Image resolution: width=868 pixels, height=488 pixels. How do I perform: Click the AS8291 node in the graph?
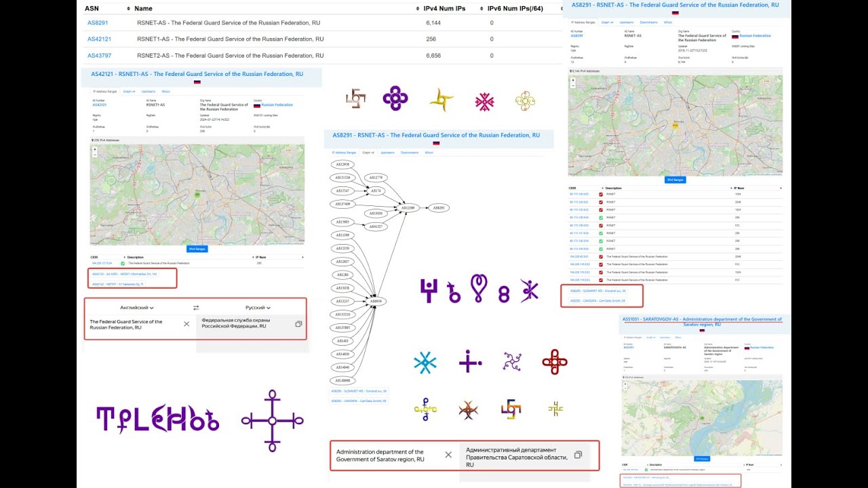pyautogui.click(x=439, y=207)
